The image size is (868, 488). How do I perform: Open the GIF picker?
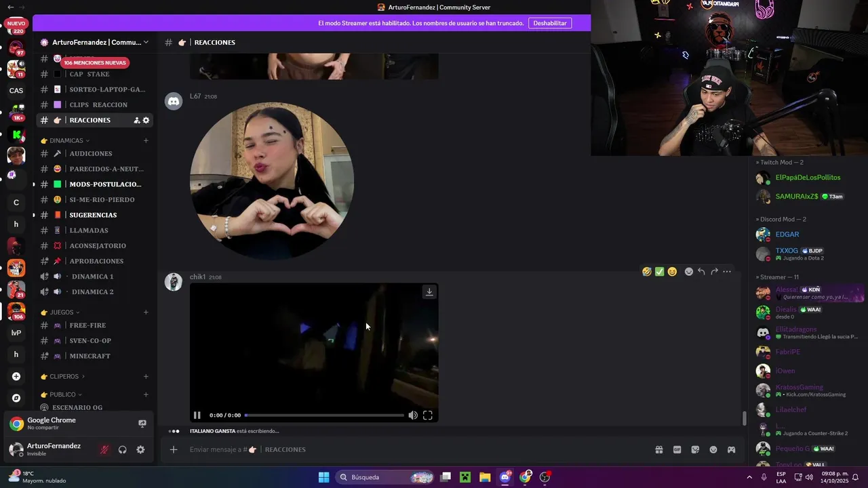(x=677, y=449)
